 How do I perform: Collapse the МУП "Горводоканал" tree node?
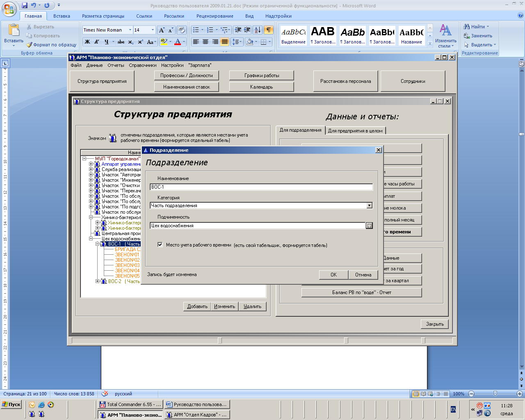pos(84,159)
